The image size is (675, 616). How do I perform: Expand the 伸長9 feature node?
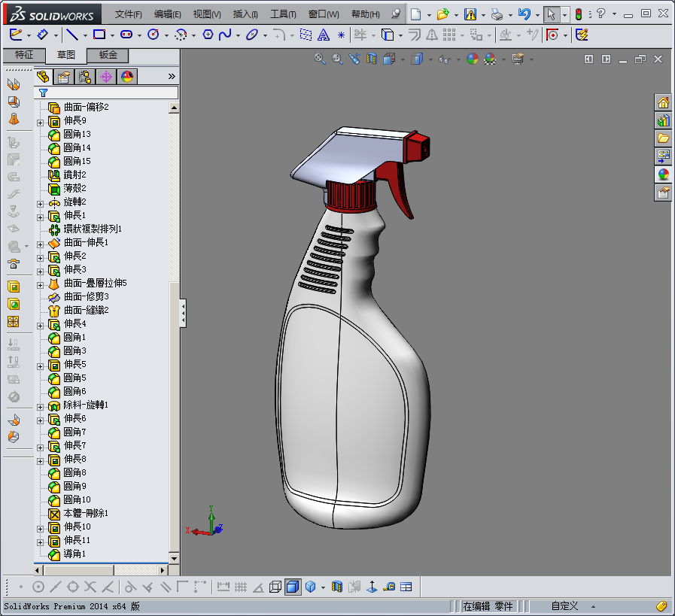click(x=41, y=121)
